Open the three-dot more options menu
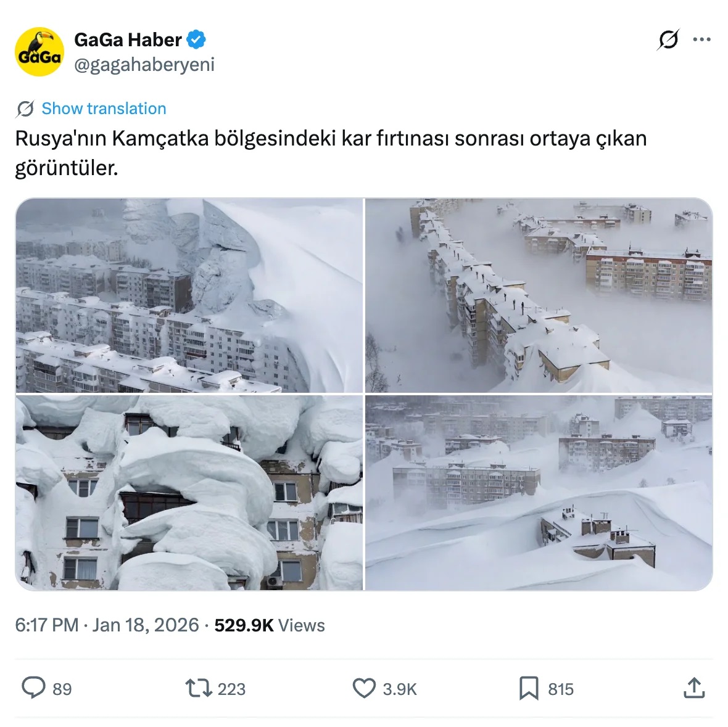The image size is (728, 727). (x=701, y=39)
